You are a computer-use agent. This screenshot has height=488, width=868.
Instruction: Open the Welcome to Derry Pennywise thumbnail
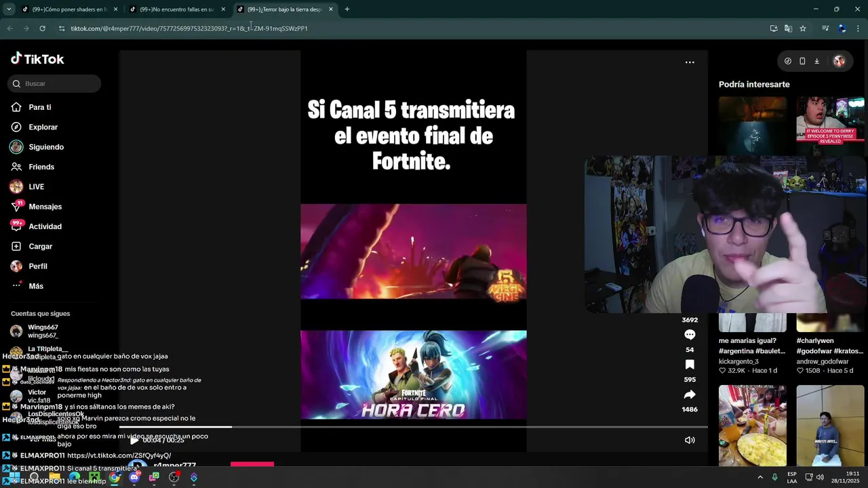pyautogui.click(x=830, y=125)
